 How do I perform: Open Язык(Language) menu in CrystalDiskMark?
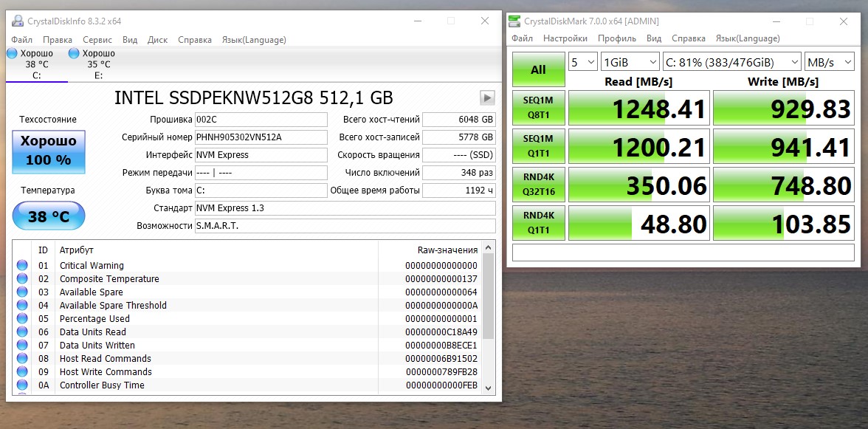coord(748,38)
